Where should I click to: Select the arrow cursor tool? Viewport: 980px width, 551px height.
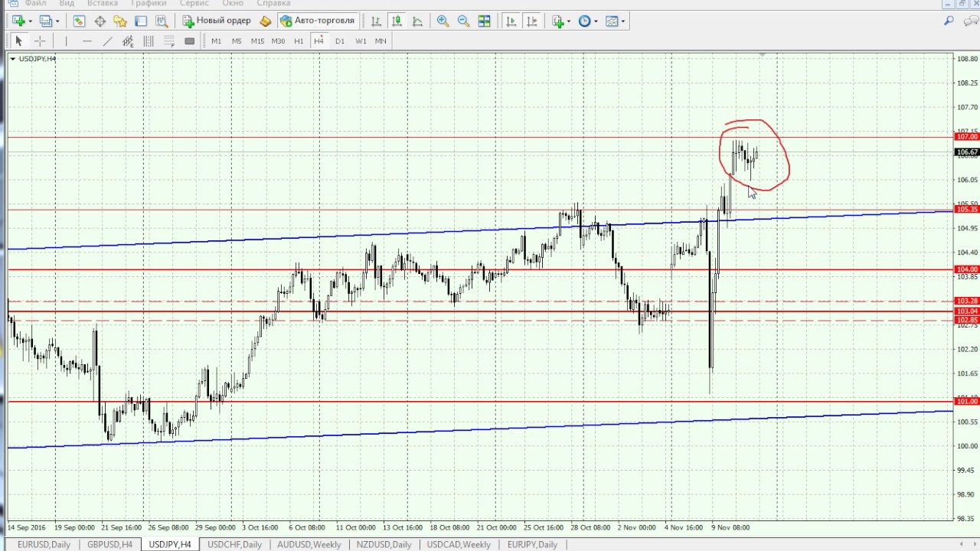click(19, 41)
